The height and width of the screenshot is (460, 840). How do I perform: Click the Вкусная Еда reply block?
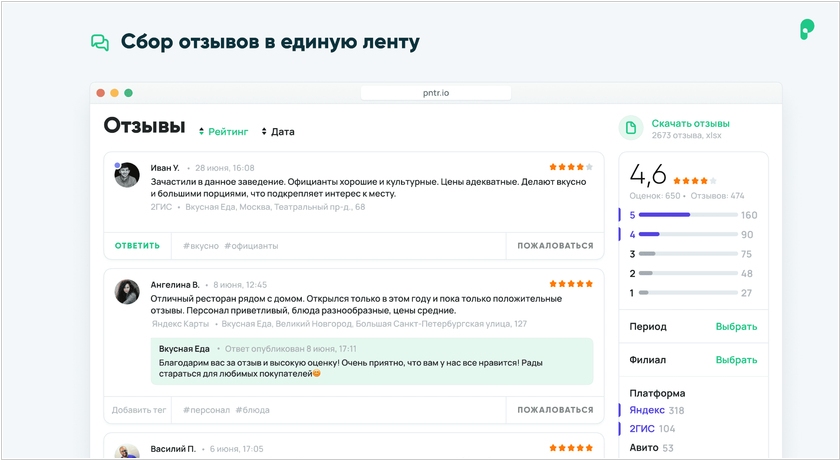[x=372, y=361]
